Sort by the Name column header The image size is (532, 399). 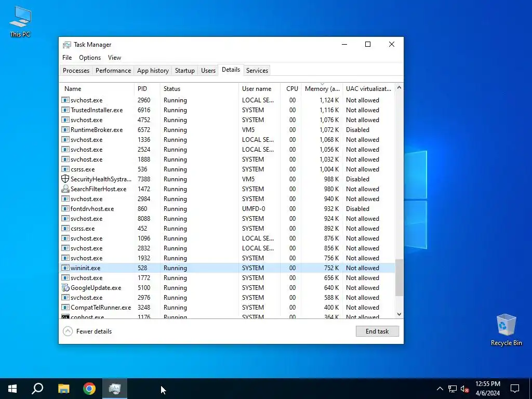tap(97, 88)
